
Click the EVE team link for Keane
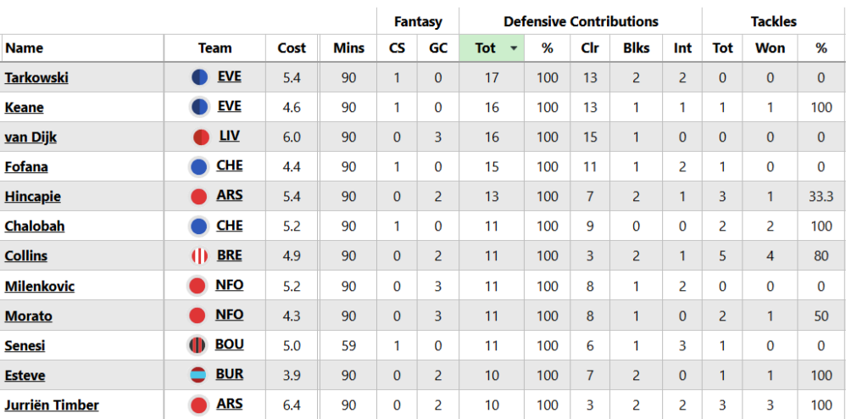coord(229,107)
